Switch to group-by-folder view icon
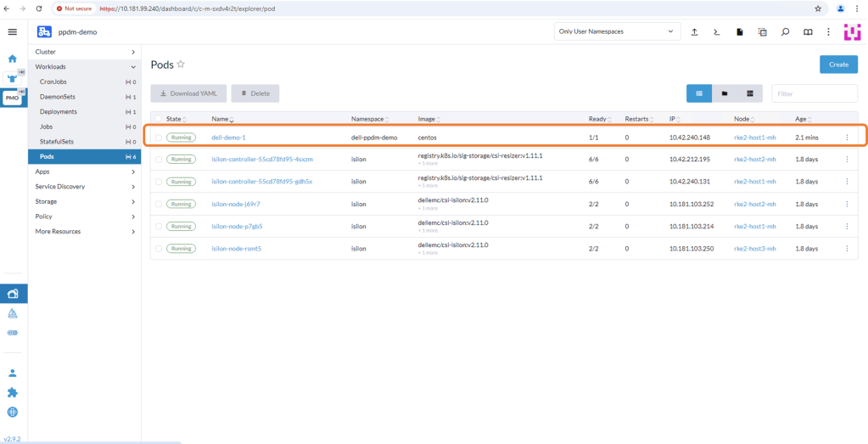 pyautogui.click(x=725, y=93)
